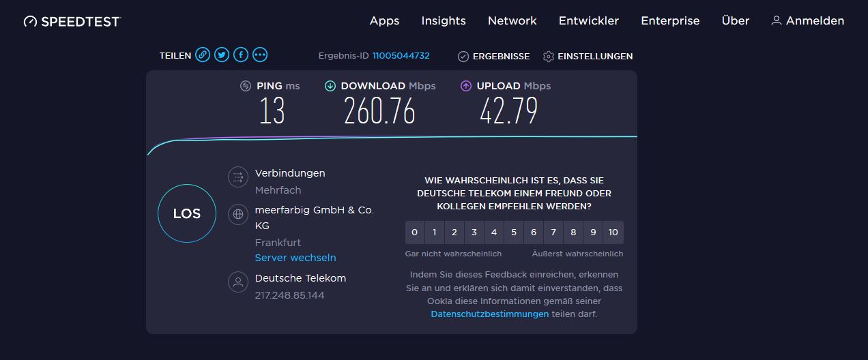This screenshot has width=868, height=360.
Task: Click the Verbindungen connections icon
Action: [x=238, y=177]
